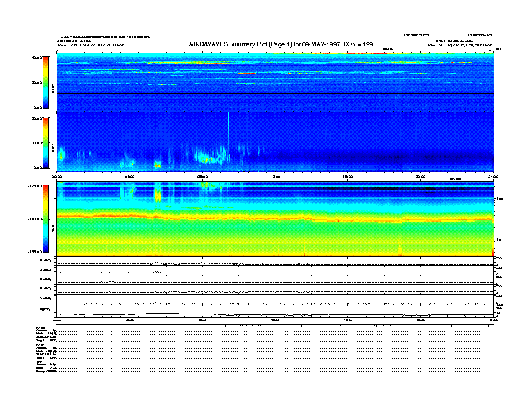
Task: Click the TNR color scale bar
Action: click(x=46, y=219)
